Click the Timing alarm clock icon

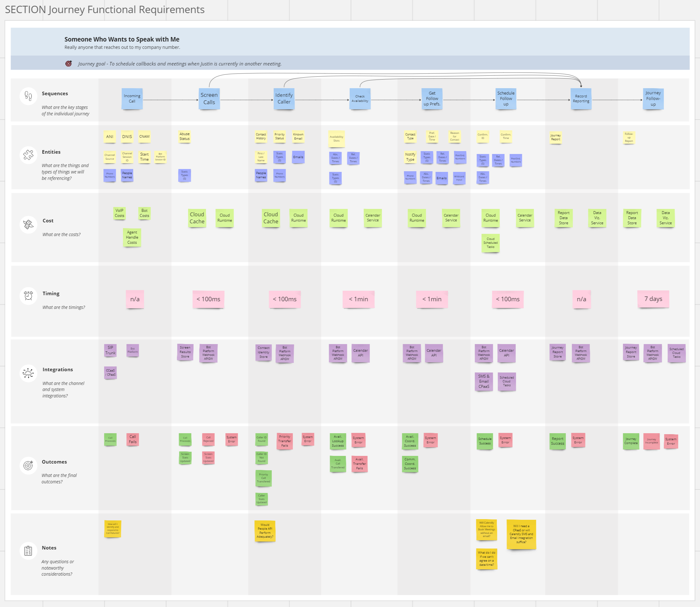coord(28,296)
